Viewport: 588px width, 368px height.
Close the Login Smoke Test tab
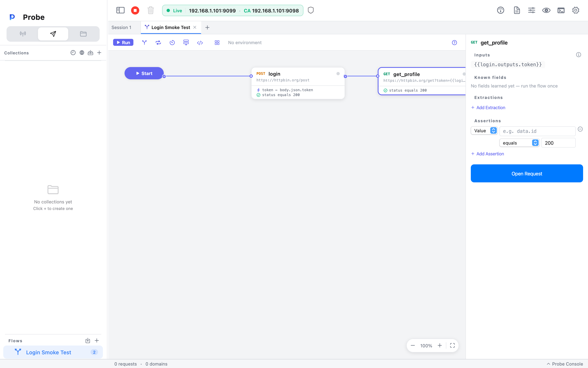click(195, 27)
